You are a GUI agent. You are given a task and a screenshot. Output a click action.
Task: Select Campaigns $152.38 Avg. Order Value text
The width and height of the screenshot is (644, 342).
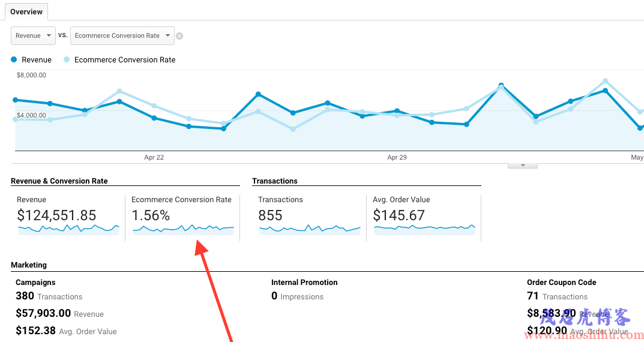pos(66,331)
